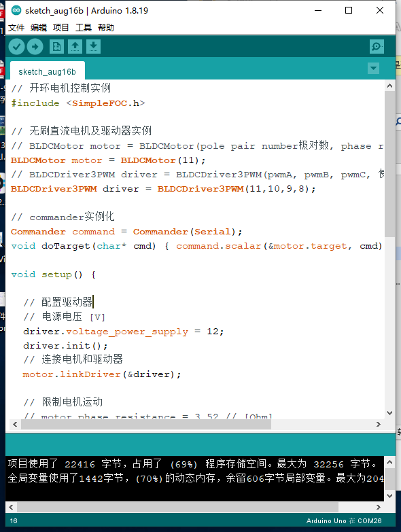Click the 'driver.voltage_power_supply = 12;' line

[x=124, y=332]
